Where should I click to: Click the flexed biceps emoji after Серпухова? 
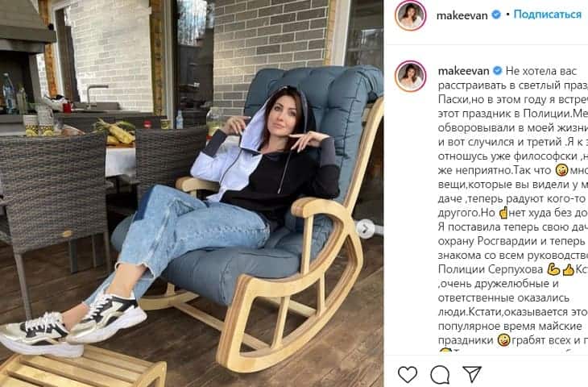[x=553, y=269]
